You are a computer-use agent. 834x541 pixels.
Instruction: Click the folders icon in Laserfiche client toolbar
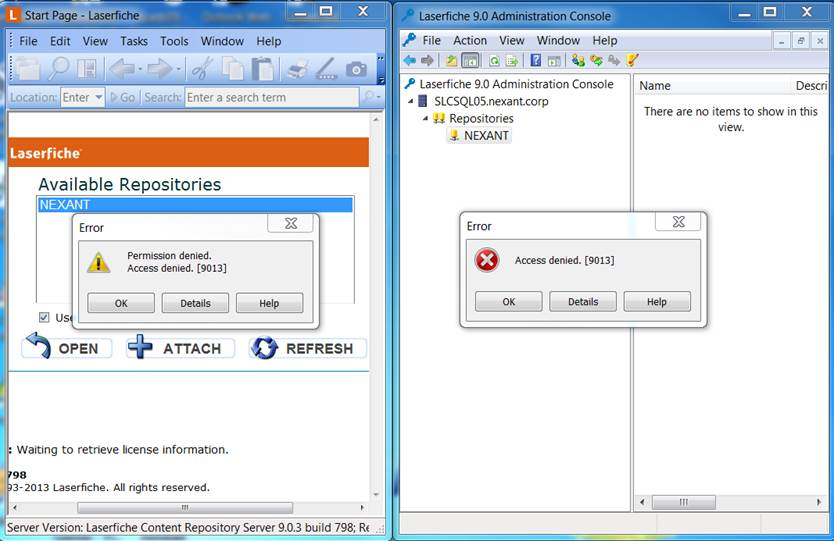[x=27, y=69]
